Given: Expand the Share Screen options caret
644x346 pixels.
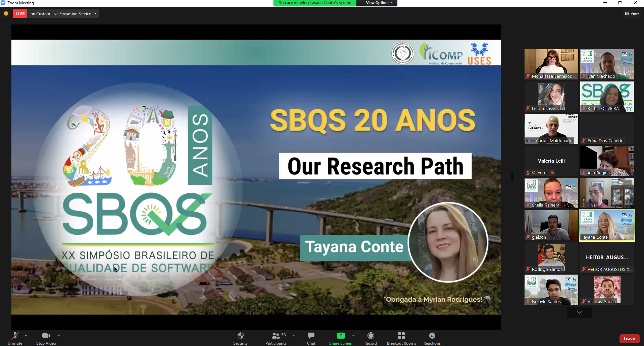Looking at the screenshot, I should click(353, 335).
